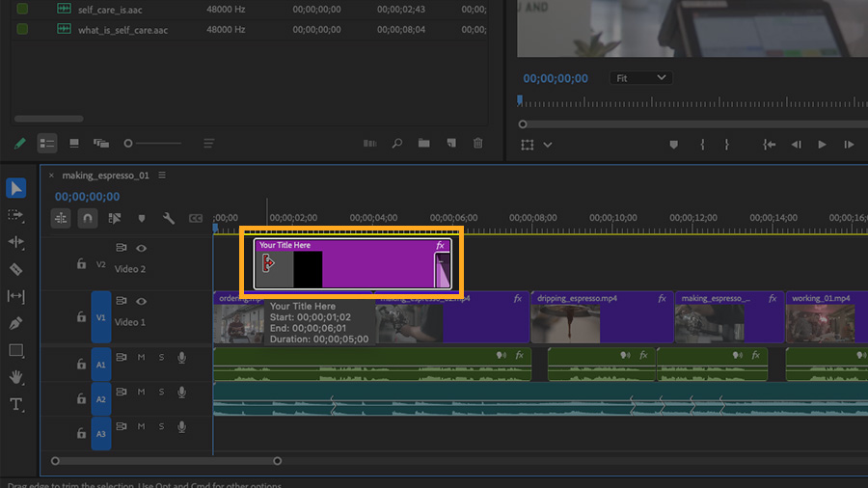The height and width of the screenshot is (488, 868).
Task: Switch to the making_espresso_01 sequence tab
Action: 105,176
